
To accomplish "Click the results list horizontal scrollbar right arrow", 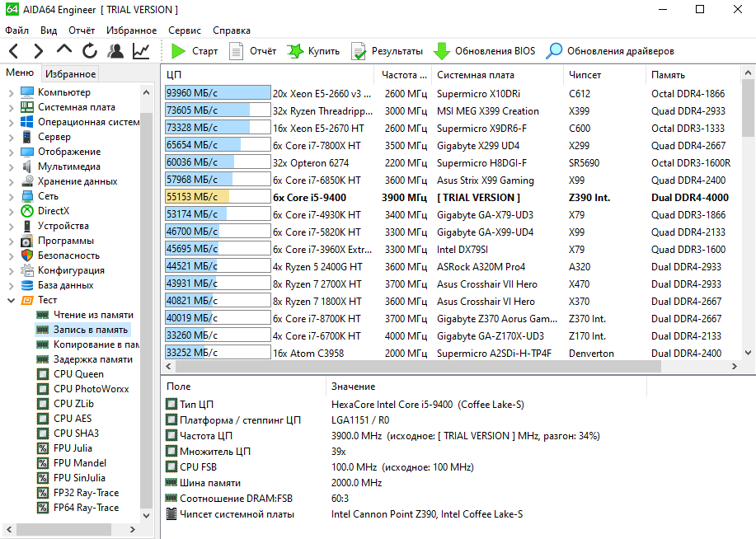I will pos(735,367).
